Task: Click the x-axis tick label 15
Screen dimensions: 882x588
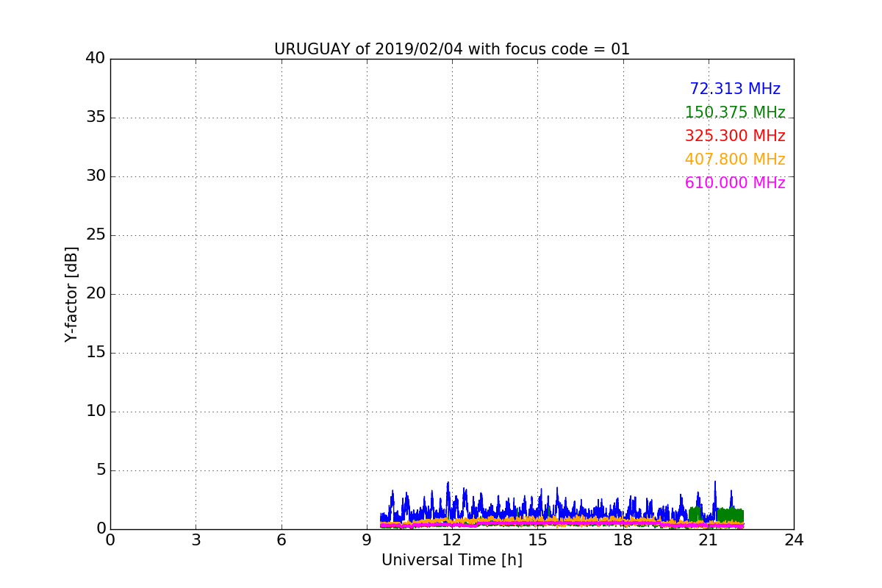Action: pos(537,539)
